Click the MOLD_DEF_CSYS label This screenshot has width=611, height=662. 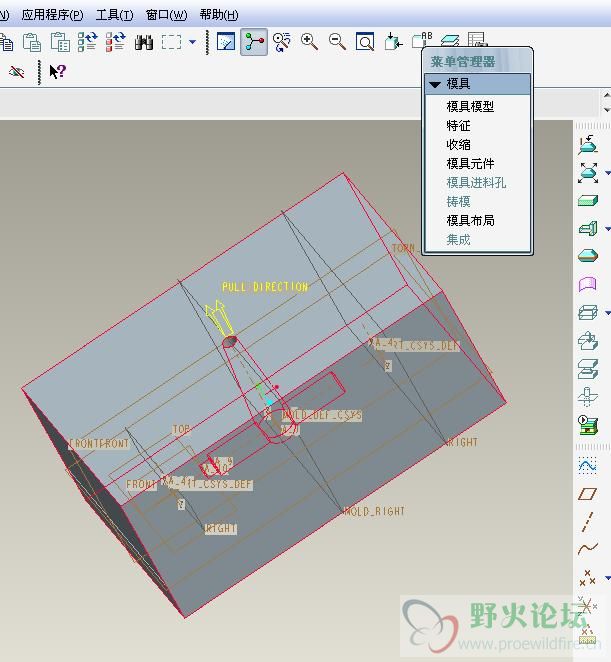point(322,415)
